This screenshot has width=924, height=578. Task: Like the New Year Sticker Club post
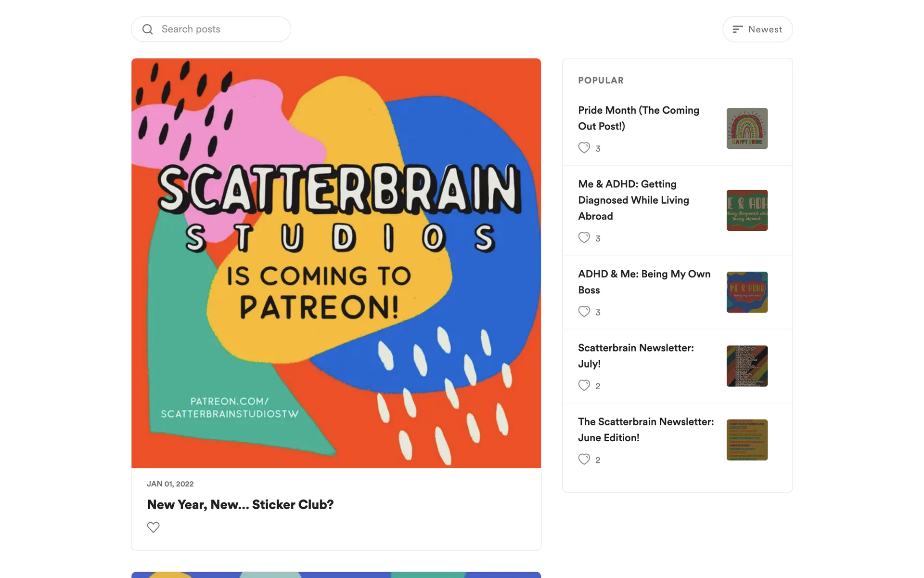pos(153,527)
